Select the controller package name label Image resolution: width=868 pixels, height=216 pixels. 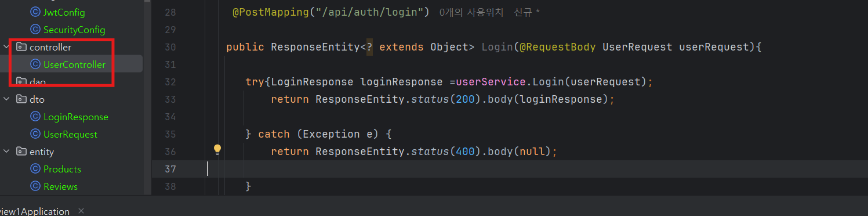pyautogui.click(x=50, y=47)
